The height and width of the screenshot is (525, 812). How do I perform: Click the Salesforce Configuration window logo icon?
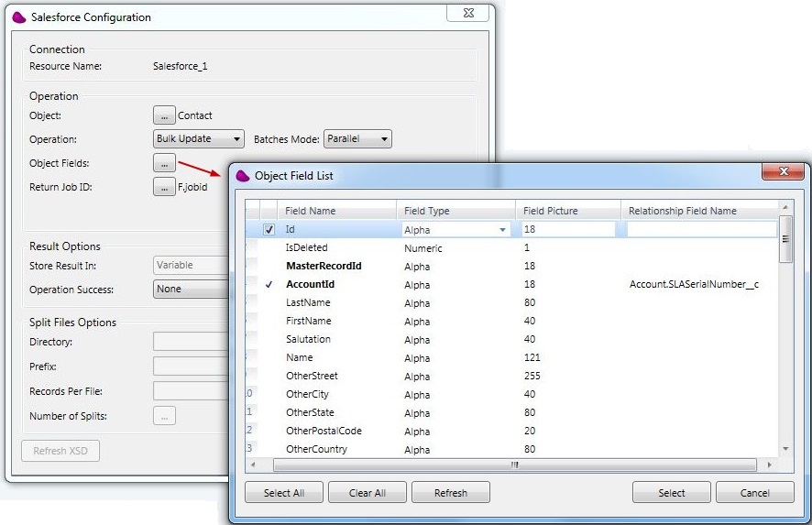[x=19, y=17]
